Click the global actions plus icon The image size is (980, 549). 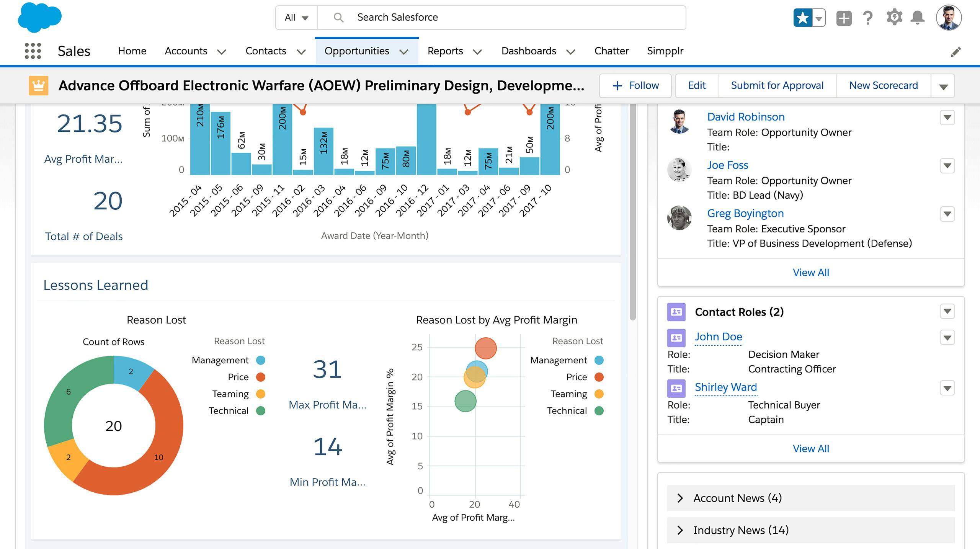[x=844, y=18]
